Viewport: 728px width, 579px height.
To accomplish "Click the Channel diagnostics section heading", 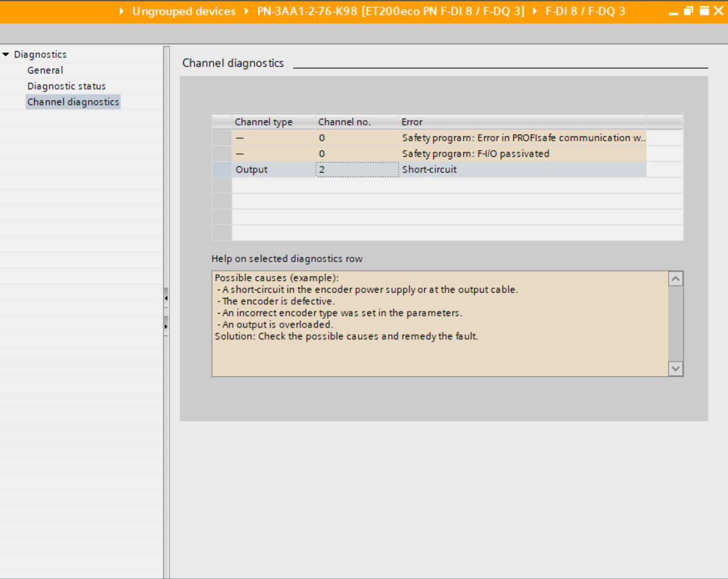I will click(233, 63).
